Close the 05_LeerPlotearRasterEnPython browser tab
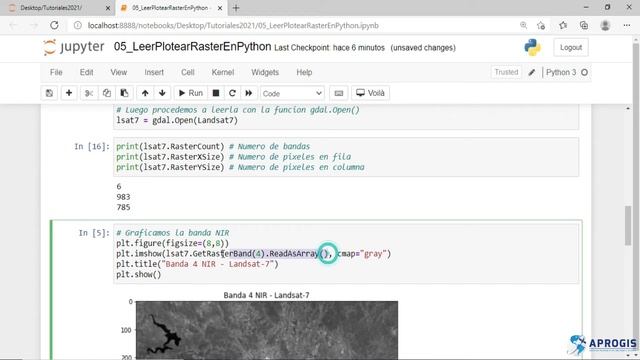Viewport: 640px width, 360px height. pos(220,8)
